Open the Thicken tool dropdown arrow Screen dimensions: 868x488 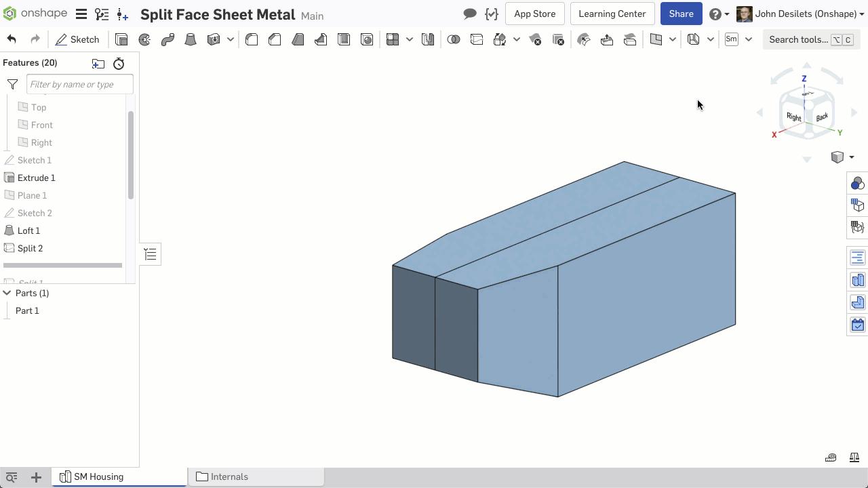(x=230, y=39)
